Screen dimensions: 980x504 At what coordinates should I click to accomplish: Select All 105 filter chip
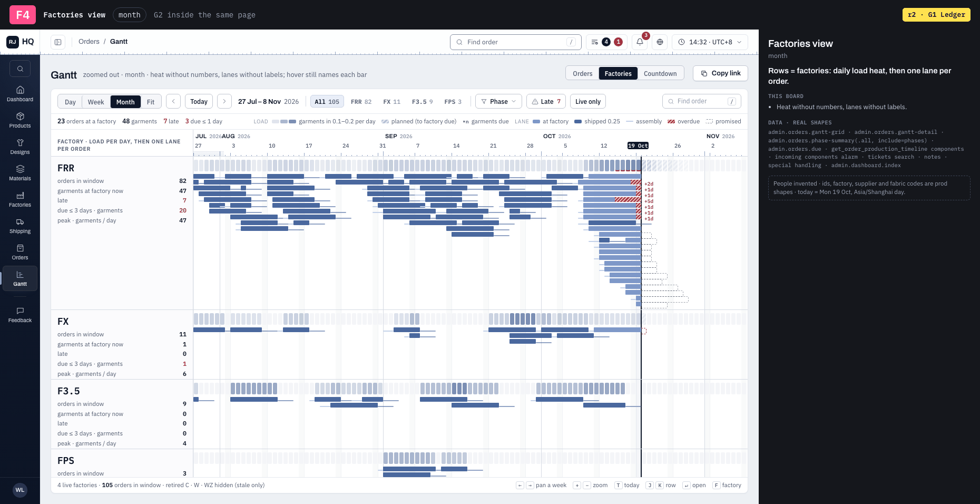coord(327,102)
